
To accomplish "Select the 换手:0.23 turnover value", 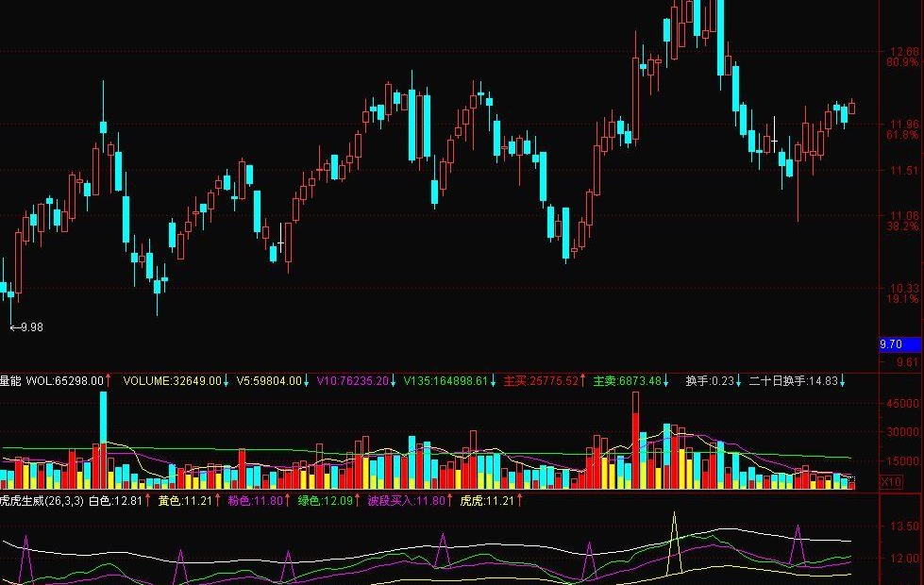I will (x=710, y=381).
